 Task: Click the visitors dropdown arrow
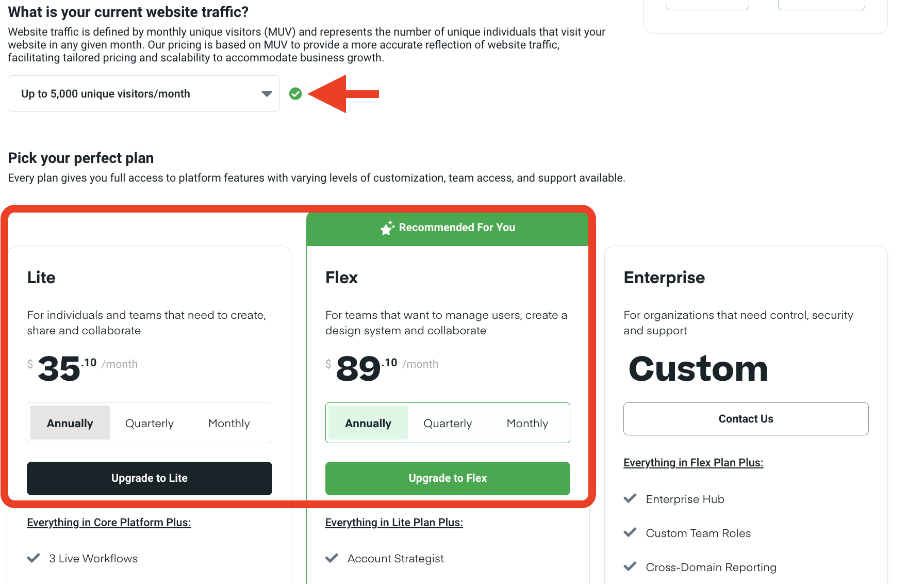click(267, 94)
